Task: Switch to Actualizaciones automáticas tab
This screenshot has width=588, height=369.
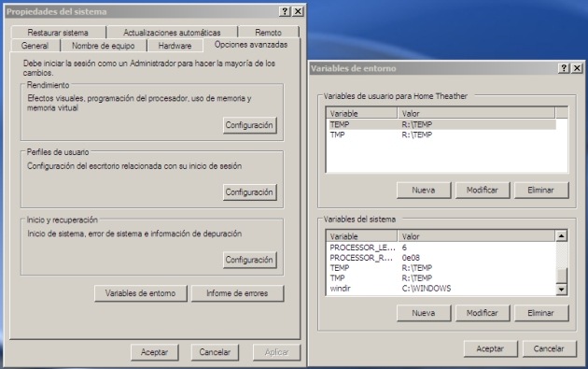Action: tap(172, 33)
